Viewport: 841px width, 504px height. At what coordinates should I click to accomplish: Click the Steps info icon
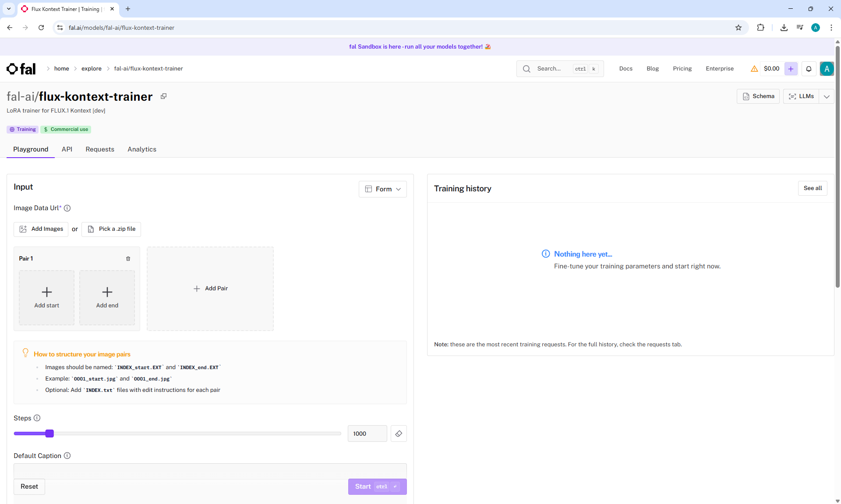click(x=37, y=418)
